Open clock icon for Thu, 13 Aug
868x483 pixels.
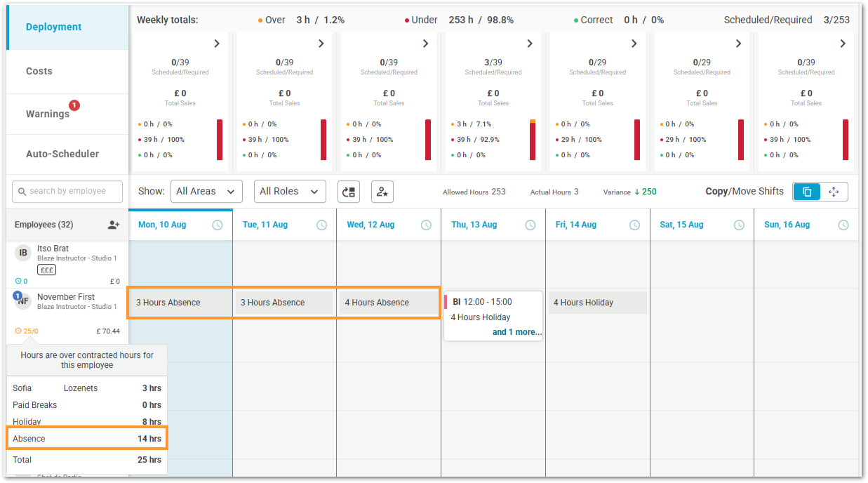(530, 225)
